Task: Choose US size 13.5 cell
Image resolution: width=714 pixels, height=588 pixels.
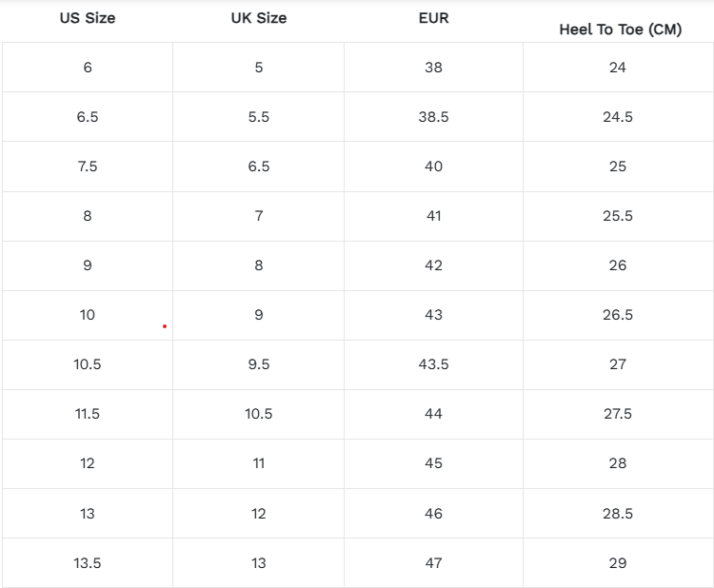Action: (x=88, y=562)
